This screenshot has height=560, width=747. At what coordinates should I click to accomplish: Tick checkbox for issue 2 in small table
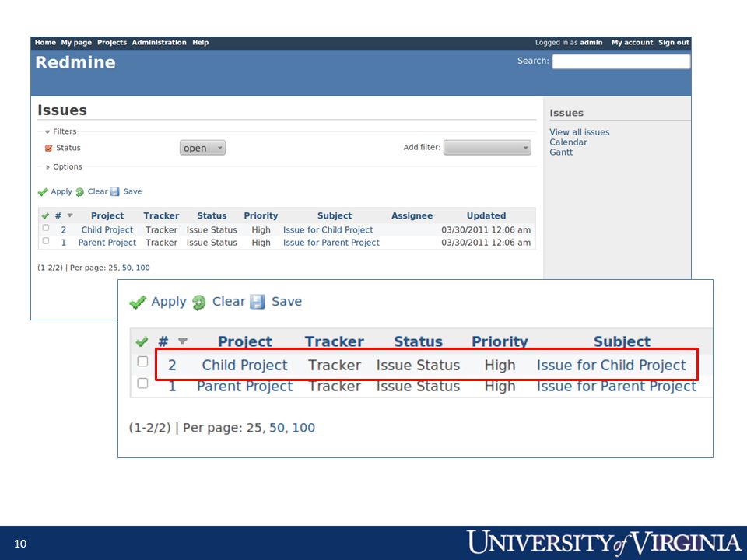[46, 228]
